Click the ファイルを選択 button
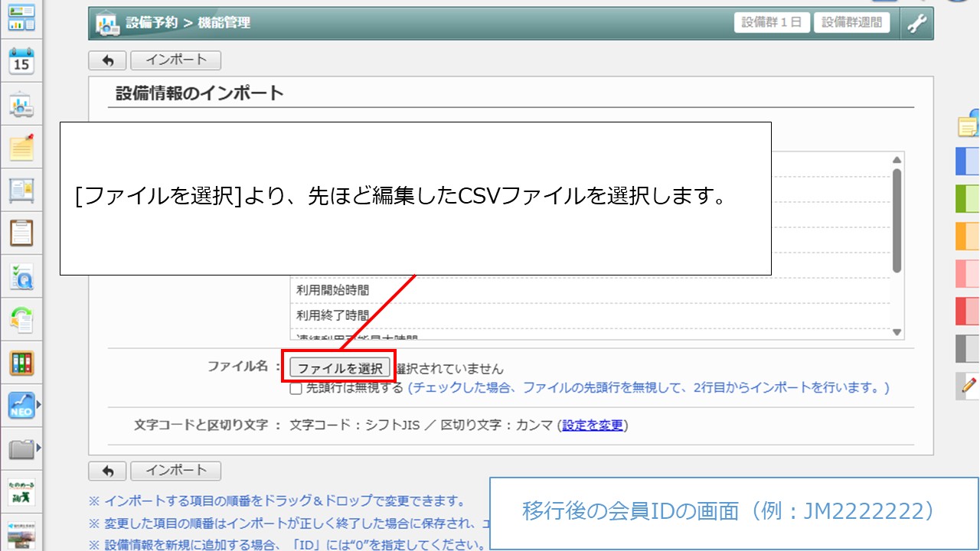The image size is (980, 551). point(340,368)
